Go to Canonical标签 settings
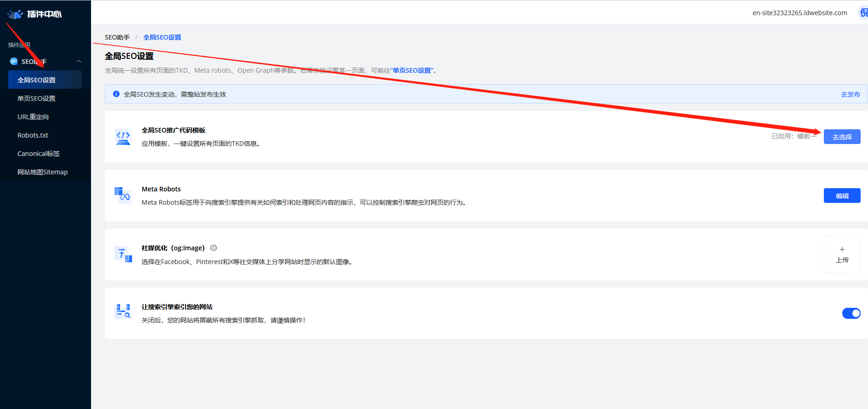The image size is (868, 409). click(39, 154)
